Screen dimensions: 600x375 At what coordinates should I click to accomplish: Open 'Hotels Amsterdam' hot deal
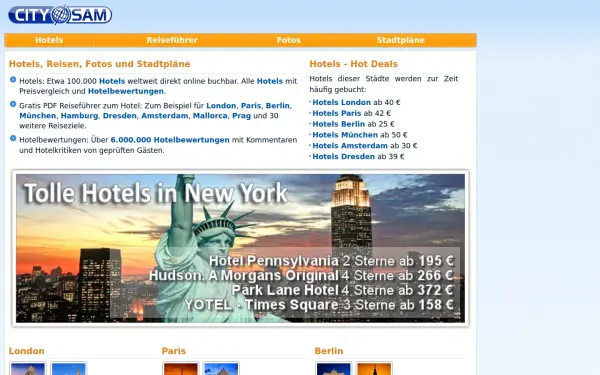[350, 146]
